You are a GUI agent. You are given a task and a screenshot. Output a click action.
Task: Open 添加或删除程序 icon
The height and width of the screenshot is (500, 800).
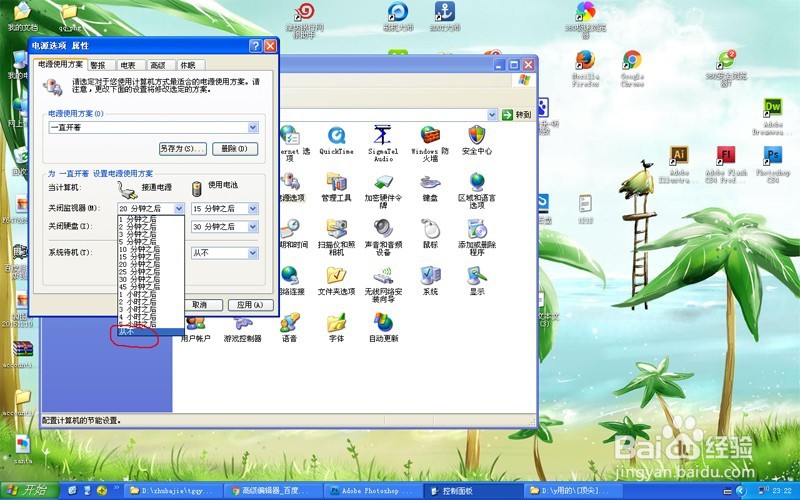point(477,237)
